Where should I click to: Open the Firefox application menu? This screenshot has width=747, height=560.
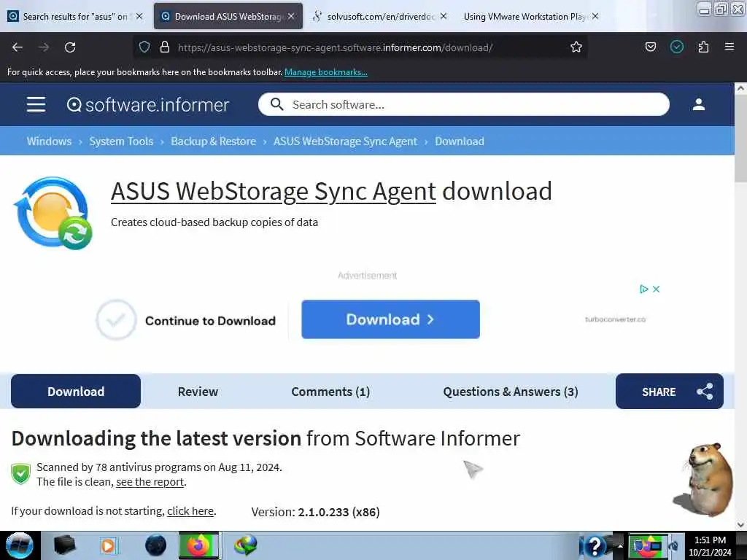729,47
